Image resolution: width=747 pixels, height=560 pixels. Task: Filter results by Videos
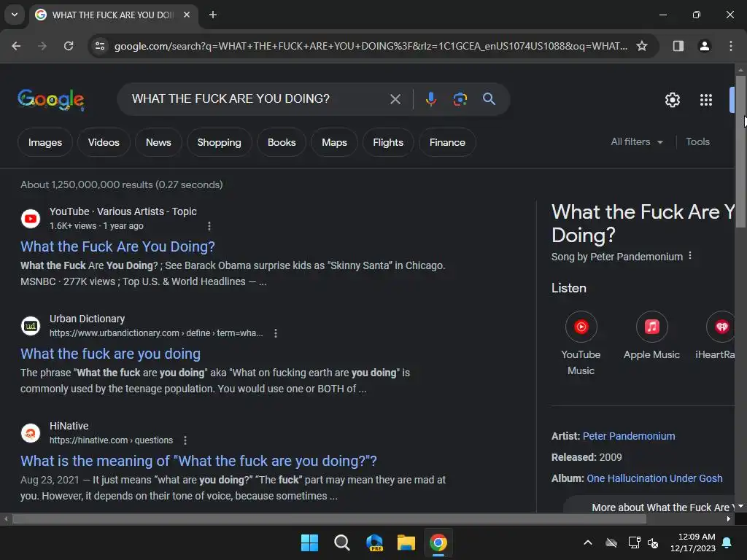[104, 142]
